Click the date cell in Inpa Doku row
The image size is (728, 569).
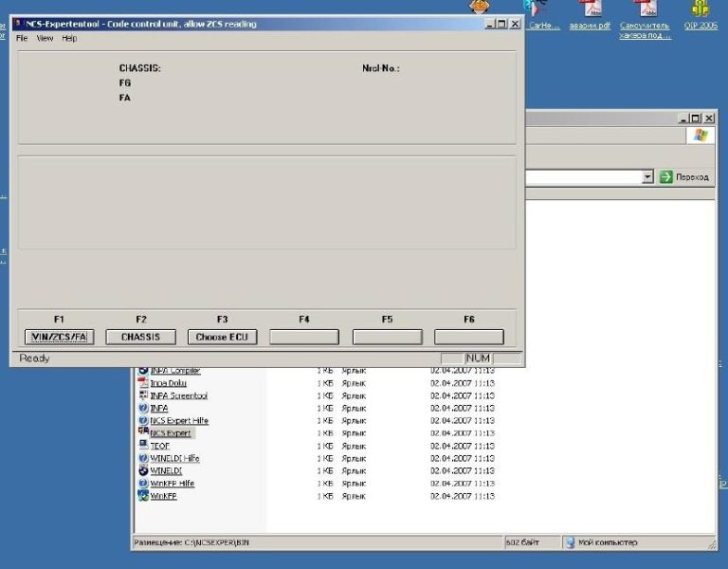click(462, 383)
